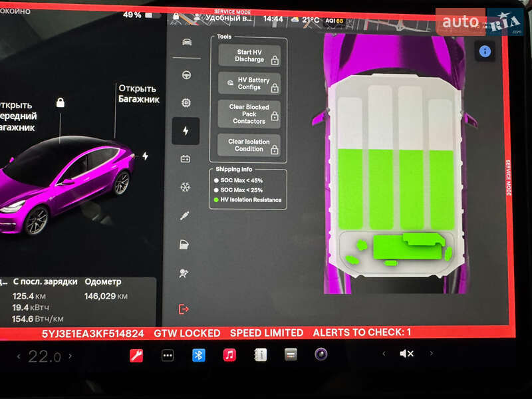Select the steering wheel icon in sidebar
Screen dimensions: 532x399
(186, 75)
